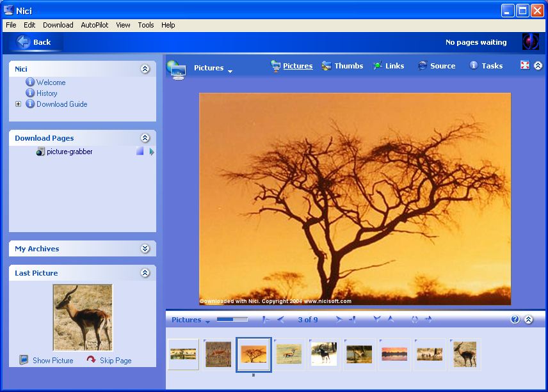Collapse the thumbnail strip chevron
Screen dimensions: 548x392
point(528,319)
